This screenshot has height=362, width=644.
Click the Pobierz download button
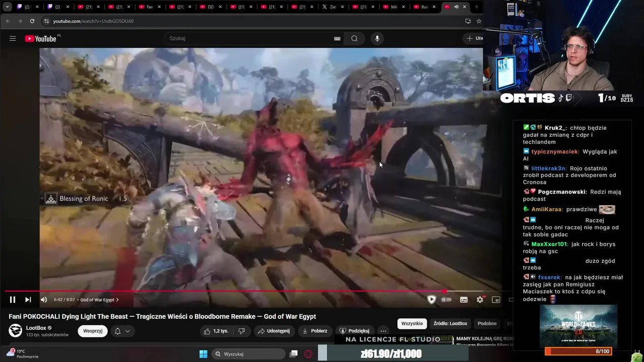pos(314,331)
